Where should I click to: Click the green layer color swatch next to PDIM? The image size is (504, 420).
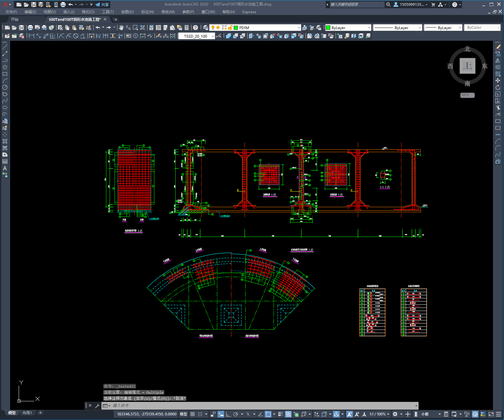pyautogui.click(x=236, y=28)
